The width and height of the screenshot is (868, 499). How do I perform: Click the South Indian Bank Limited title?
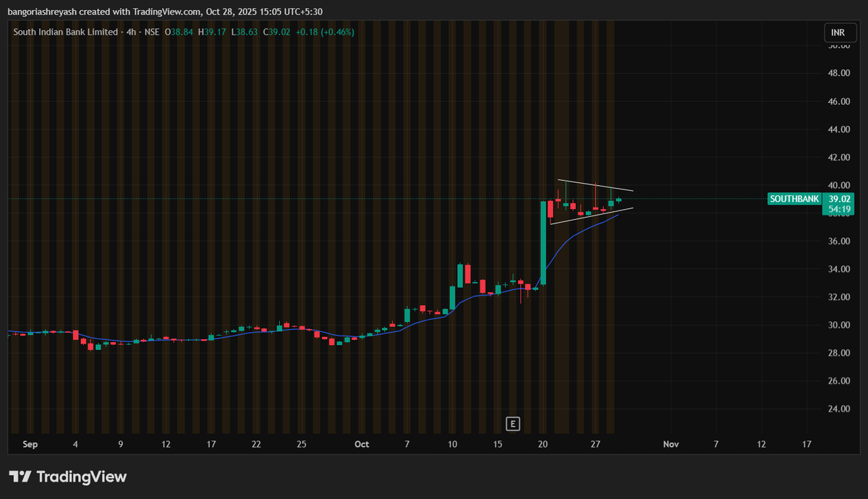pos(66,32)
